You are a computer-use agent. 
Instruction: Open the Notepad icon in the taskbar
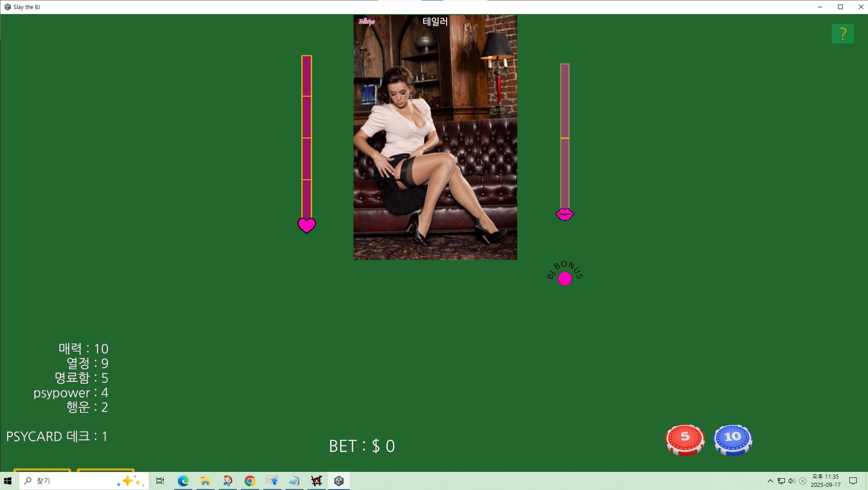(x=294, y=481)
